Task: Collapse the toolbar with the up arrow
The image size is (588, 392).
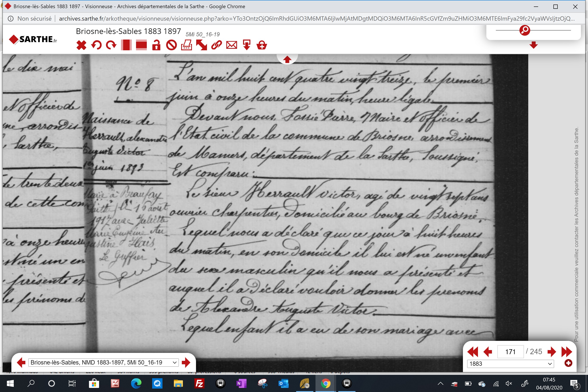Action: [x=287, y=59]
